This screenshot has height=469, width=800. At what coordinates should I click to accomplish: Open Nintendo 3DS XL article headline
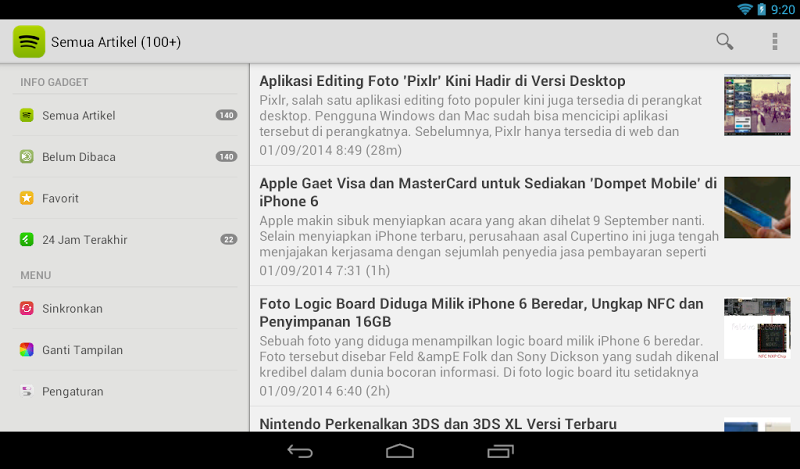pyautogui.click(x=438, y=424)
